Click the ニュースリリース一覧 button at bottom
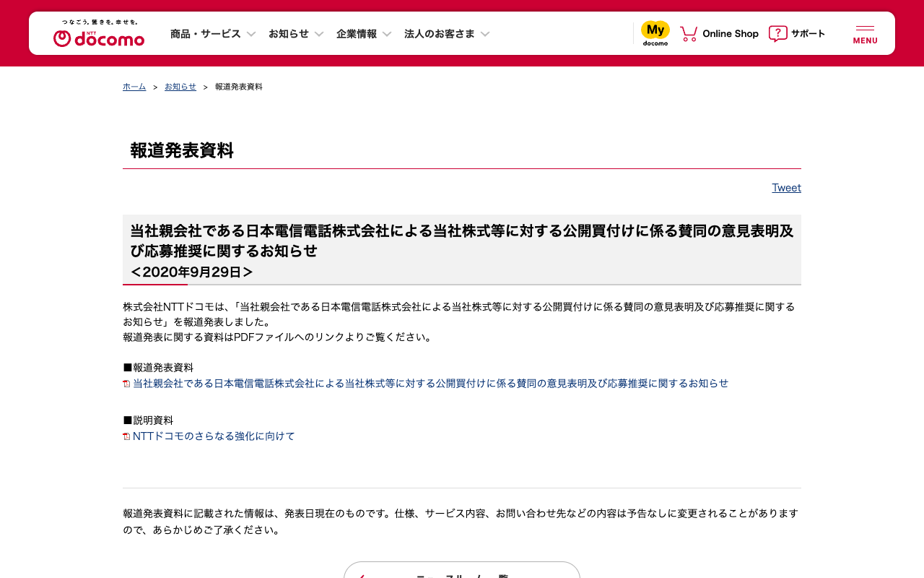This screenshot has width=924, height=578. pyautogui.click(x=462, y=570)
